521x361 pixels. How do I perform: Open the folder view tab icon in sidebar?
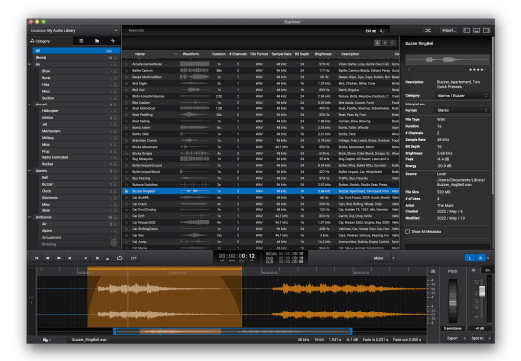97,41
